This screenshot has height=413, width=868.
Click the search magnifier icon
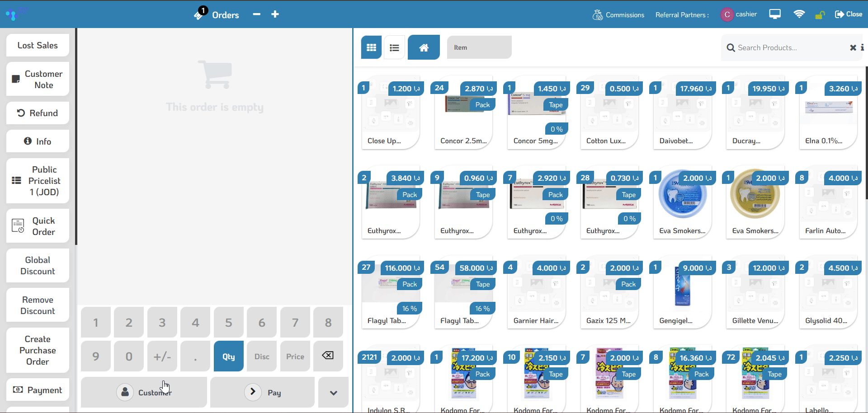[x=731, y=47]
